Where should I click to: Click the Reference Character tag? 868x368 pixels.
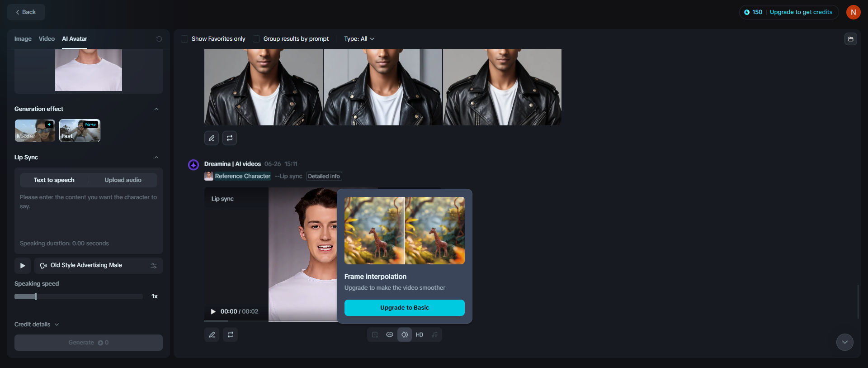point(243,176)
